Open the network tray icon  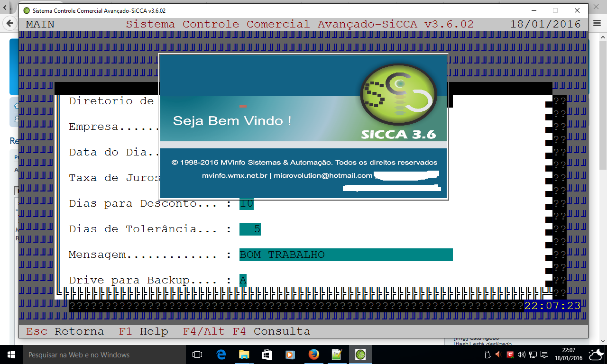tap(533, 355)
